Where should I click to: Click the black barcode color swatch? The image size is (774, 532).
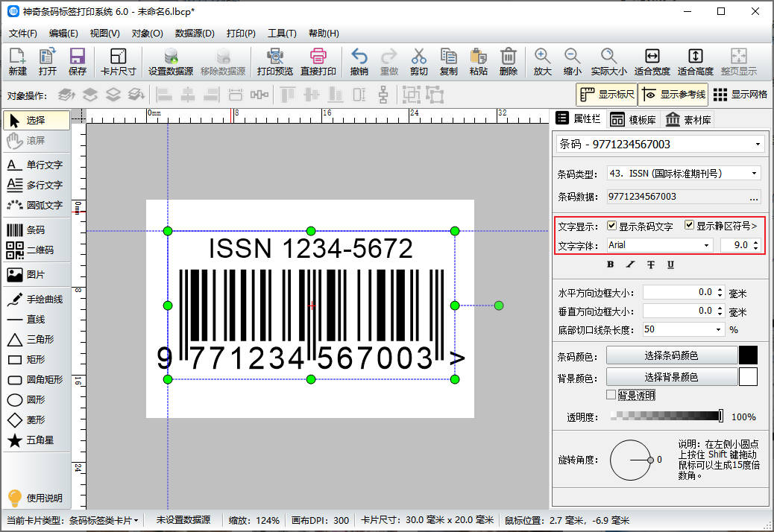[749, 355]
